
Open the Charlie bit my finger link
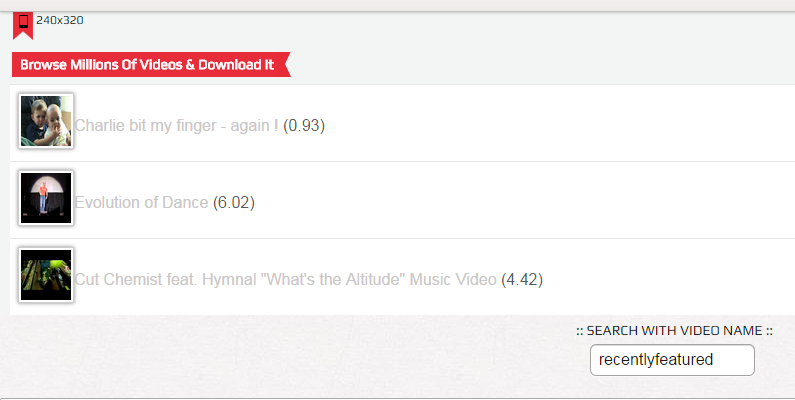[176, 125]
